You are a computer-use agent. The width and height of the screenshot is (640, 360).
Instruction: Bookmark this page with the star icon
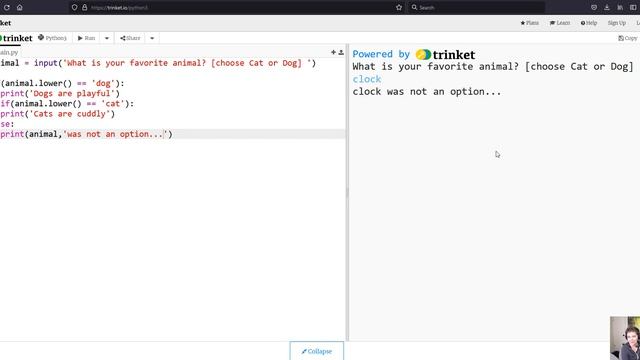399,7
